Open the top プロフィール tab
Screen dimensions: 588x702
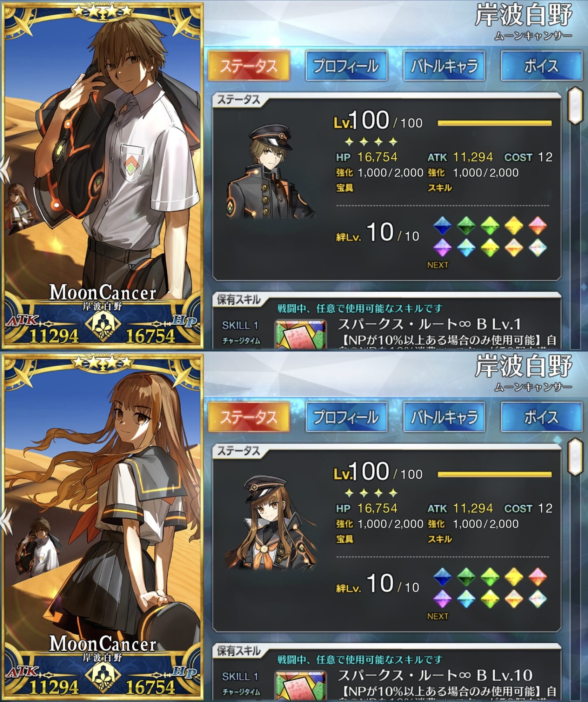346,66
